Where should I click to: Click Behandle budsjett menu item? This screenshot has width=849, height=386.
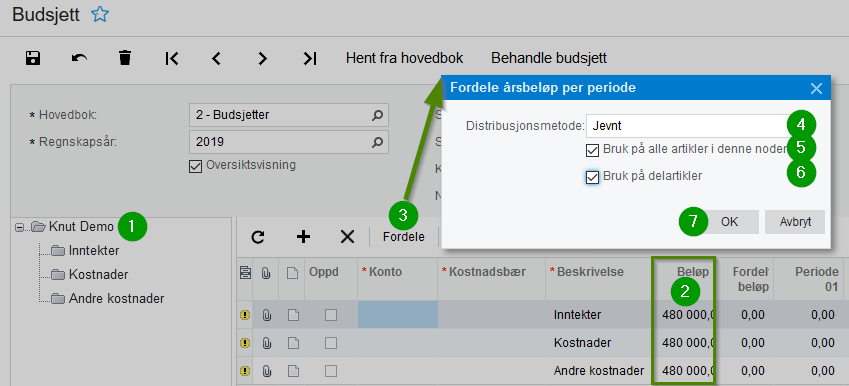tap(549, 58)
